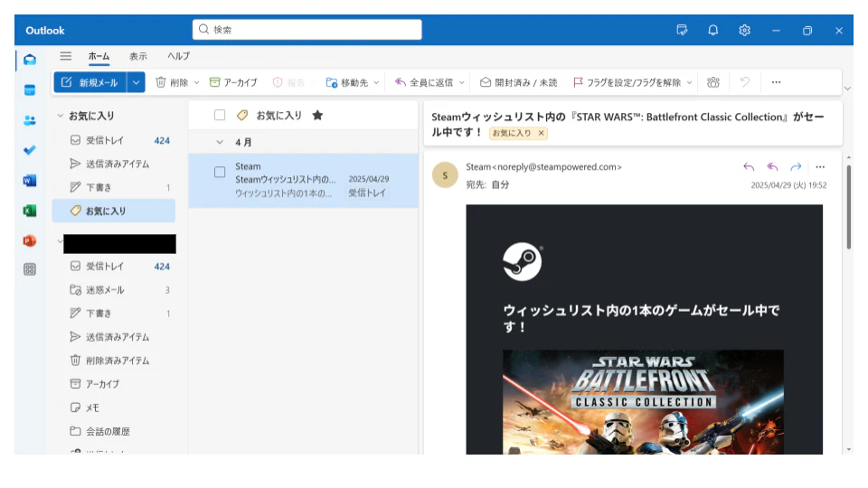Open the account's アーカイブ folder
The image size is (868, 488).
click(x=114, y=384)
